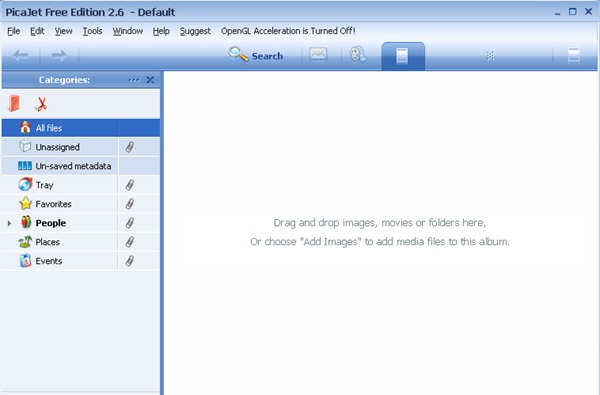600x395 pixels.
Task: Toggle the paperclip beside Favorites
Action: pyautogui.click(x=130, y=204)
